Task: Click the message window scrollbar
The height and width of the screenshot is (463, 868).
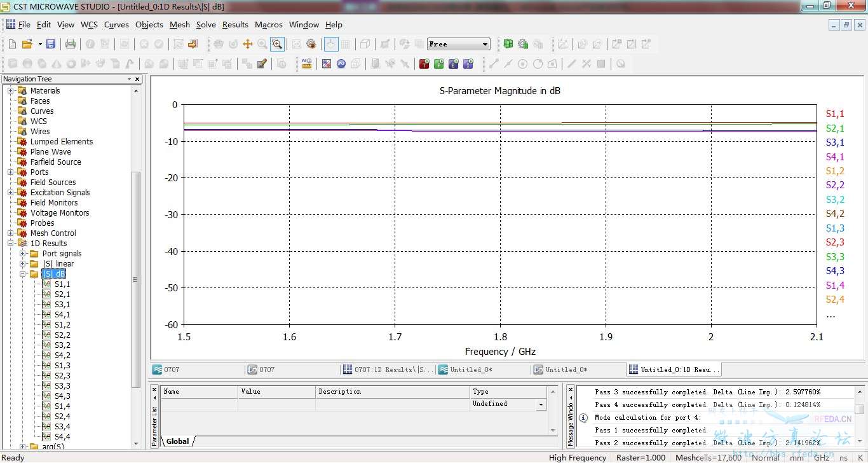Action: tap(859, 417)
